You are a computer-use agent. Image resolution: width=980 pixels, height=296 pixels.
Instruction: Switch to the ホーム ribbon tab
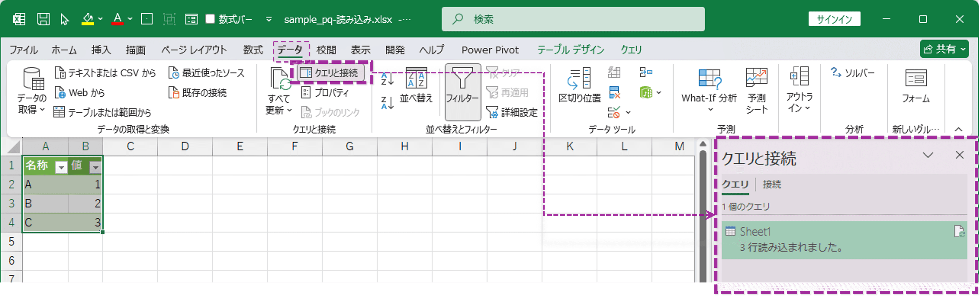pos(64,50)
